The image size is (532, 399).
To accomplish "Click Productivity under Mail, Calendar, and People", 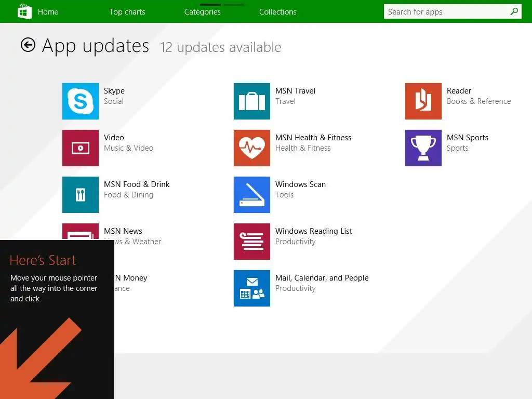I will (x=296, y=289).
